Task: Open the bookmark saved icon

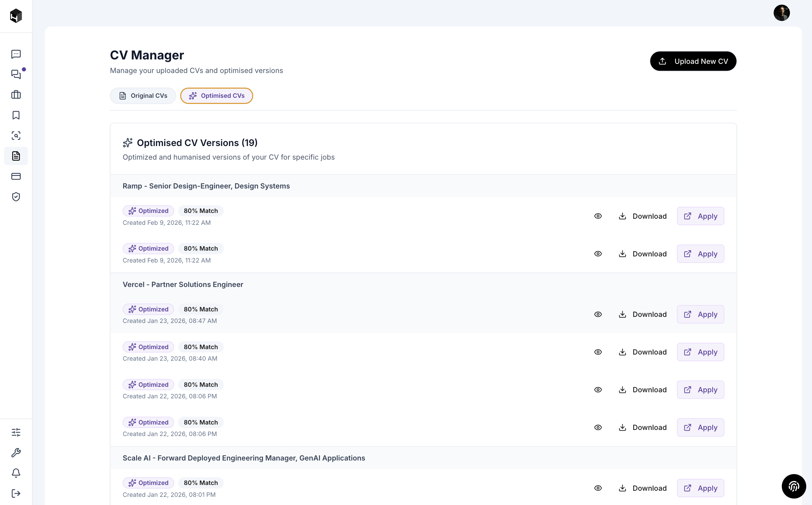Action: 16,115
